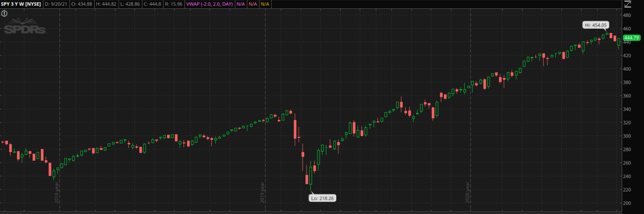Image resolution: width=644 pixels, height=214 pixels.
Task: Click the Lo: 218.26 price bubble
Action: [x=322, y=198]
